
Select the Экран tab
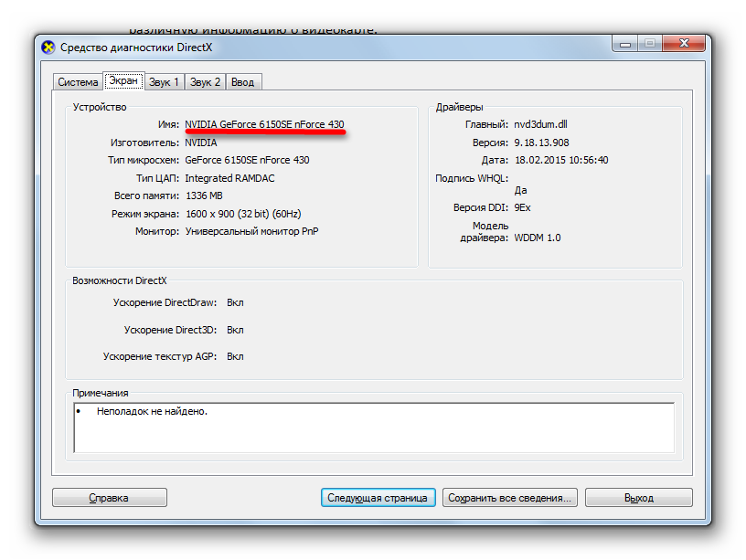pos(123,80)
